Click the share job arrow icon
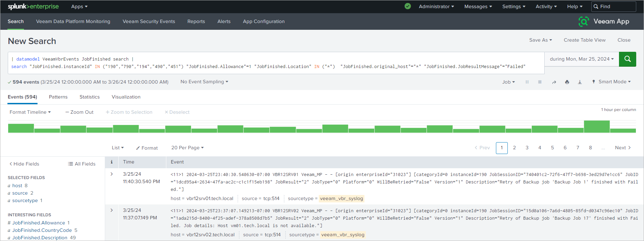Viewport: 644px width, 241px height. point(554,82)
